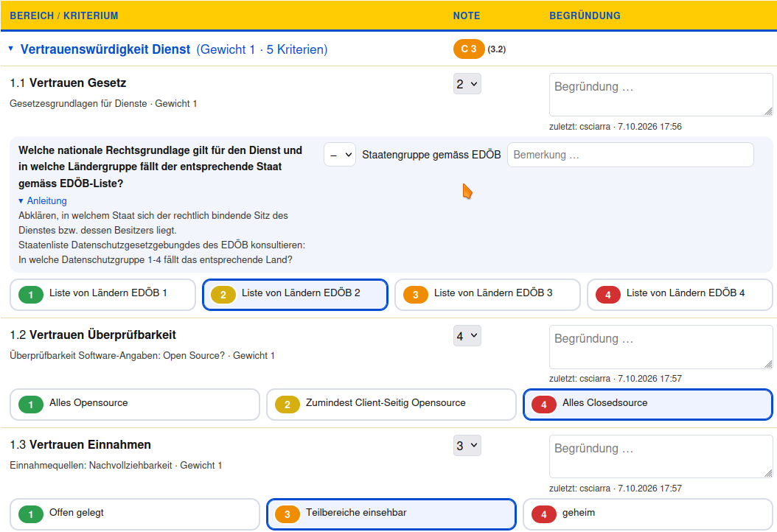Click the green 1 badge in Offen gelegt
777x532 pixels.
[31, 514]
